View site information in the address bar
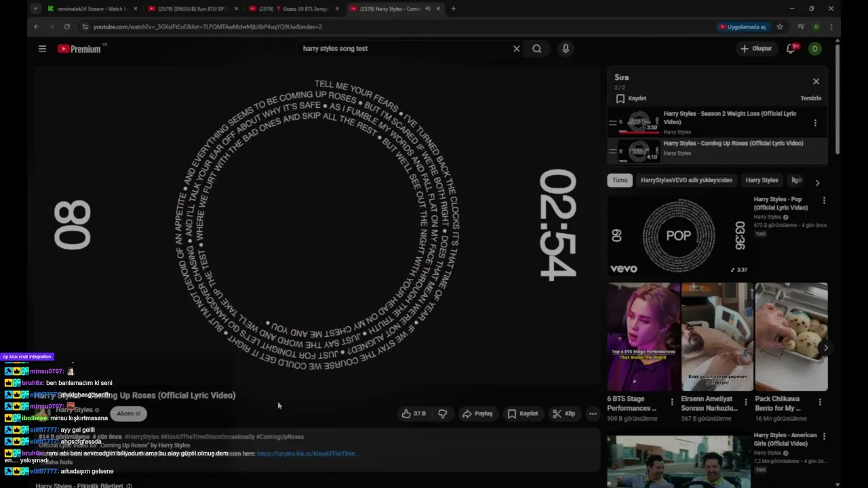The height and width of the screenshot is (488, 868). [85, 26]
